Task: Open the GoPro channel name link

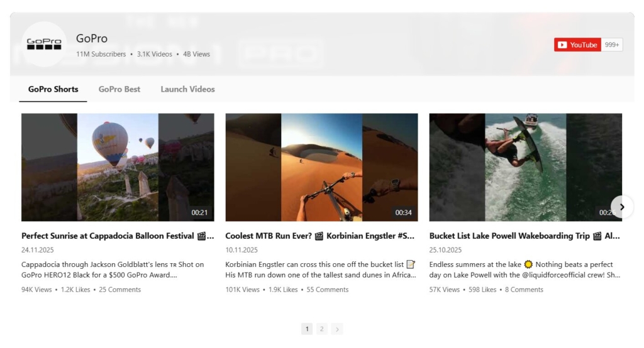Action: [92, 38]
